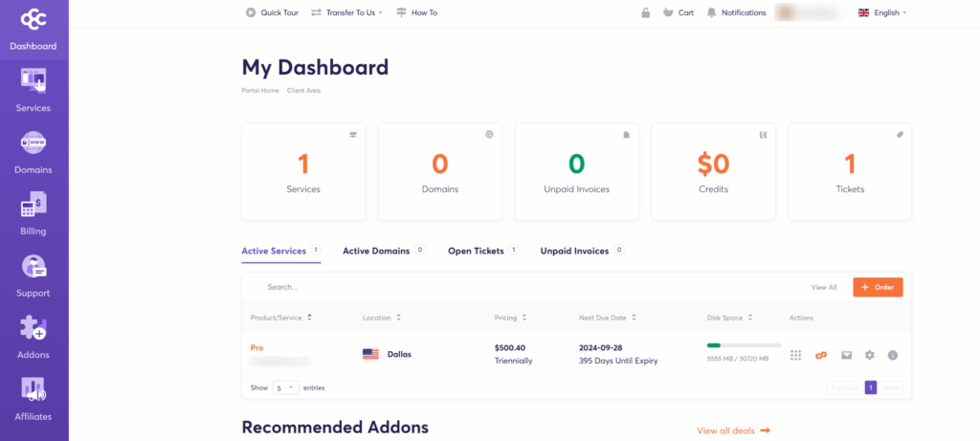Open the cPanel login icon

click(x=820, y=355)
